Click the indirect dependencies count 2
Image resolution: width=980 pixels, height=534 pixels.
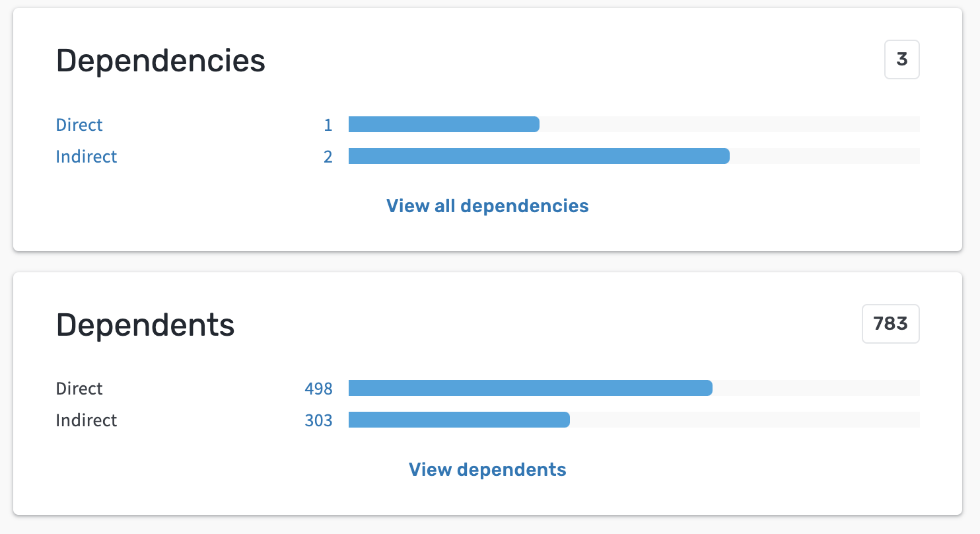(x=328, y=156)
